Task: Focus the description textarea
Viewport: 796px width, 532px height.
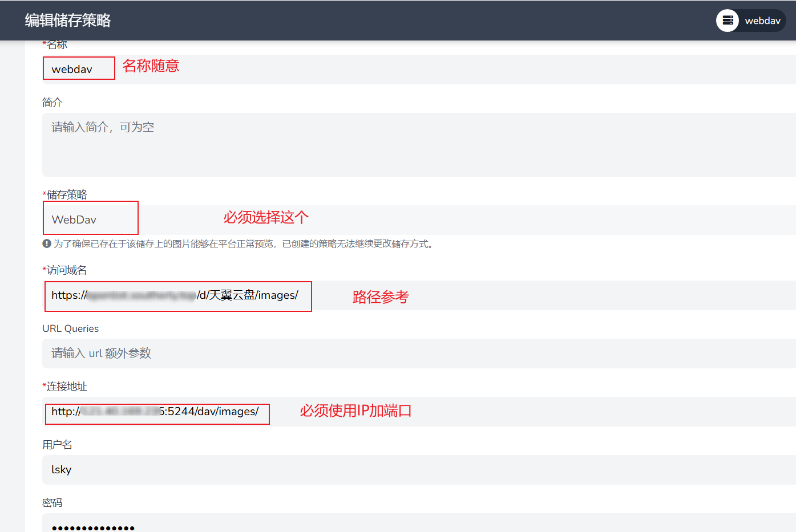Action: pyautogui.click(x=419, y=144)
